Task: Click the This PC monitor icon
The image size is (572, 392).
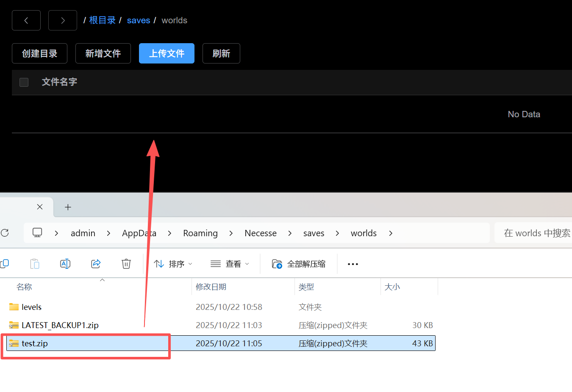Action: [x=37, y=233]
